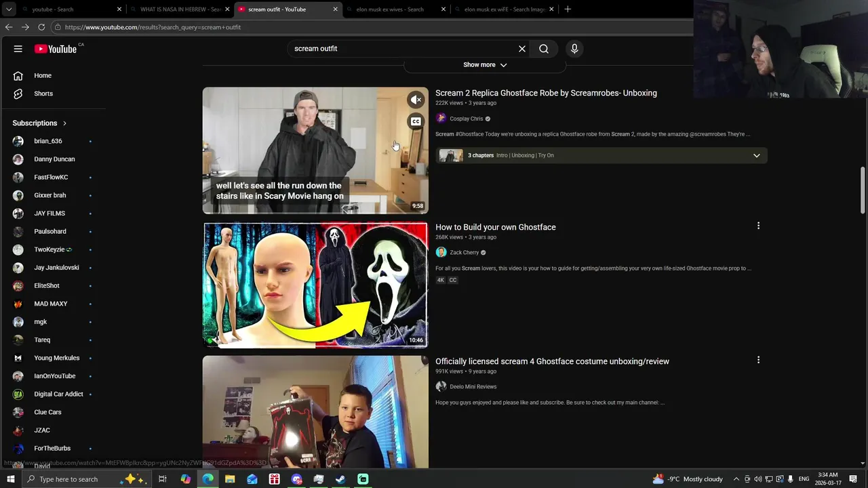Reload the current page
868x488 pixels.
click(41, 27)
